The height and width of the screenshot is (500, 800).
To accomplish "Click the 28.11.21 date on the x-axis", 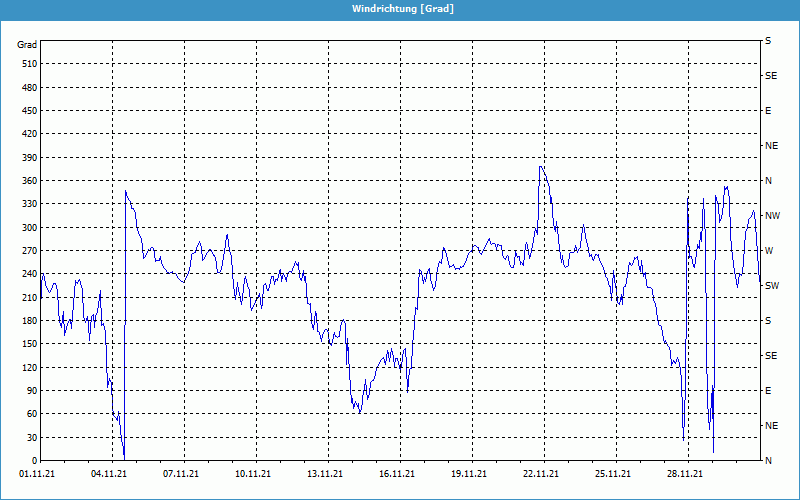I will click(686, 475).
